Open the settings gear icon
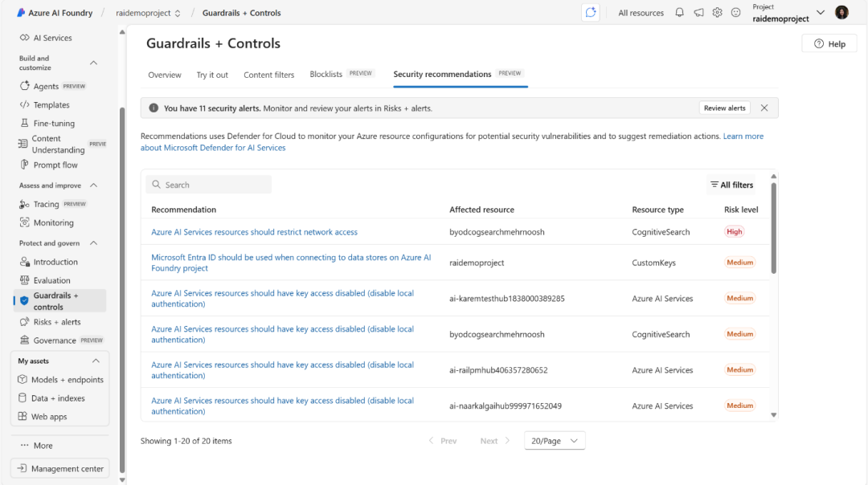The image size is (868, 485). pyautogui.click(x=717, y=12)
